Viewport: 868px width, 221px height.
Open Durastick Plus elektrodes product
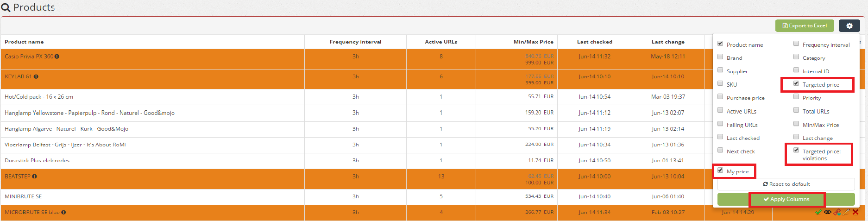[37, 160]
